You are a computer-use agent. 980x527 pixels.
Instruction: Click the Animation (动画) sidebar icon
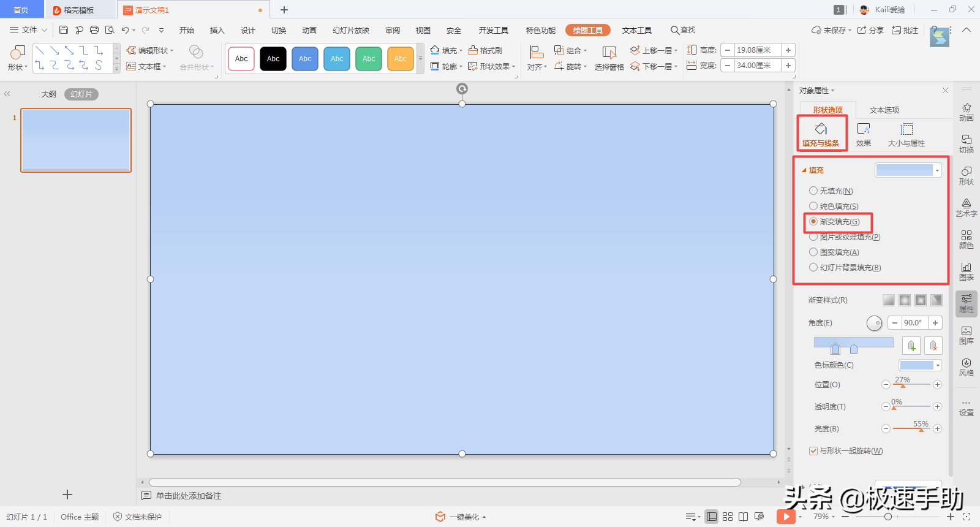pos(966,112)
